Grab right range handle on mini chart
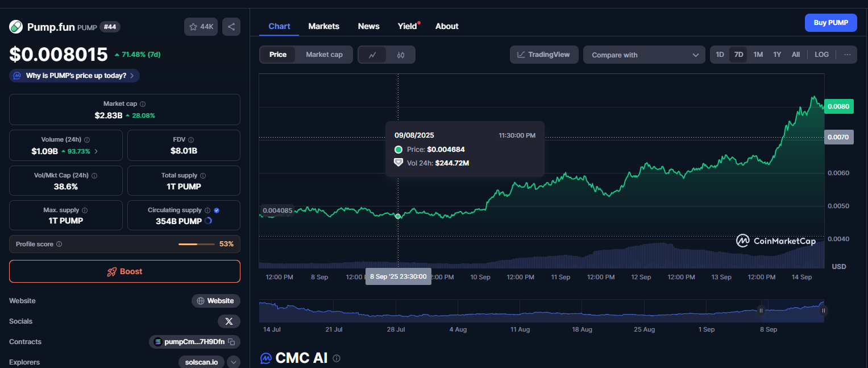Image resolution: width=868 pixels, height=368 pixels. pos(823,311)
